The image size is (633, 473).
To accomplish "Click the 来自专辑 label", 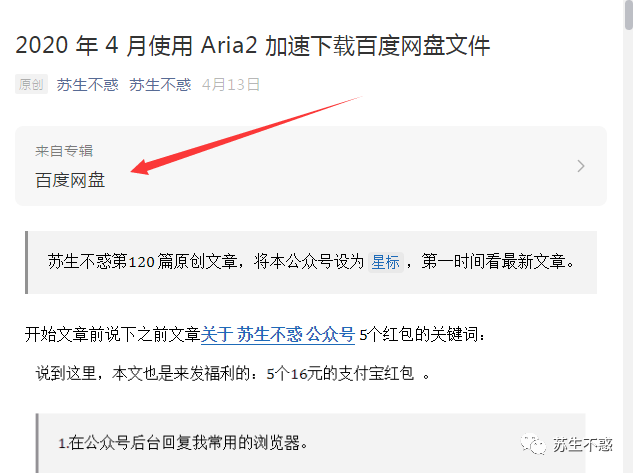I will click(64, 151).
